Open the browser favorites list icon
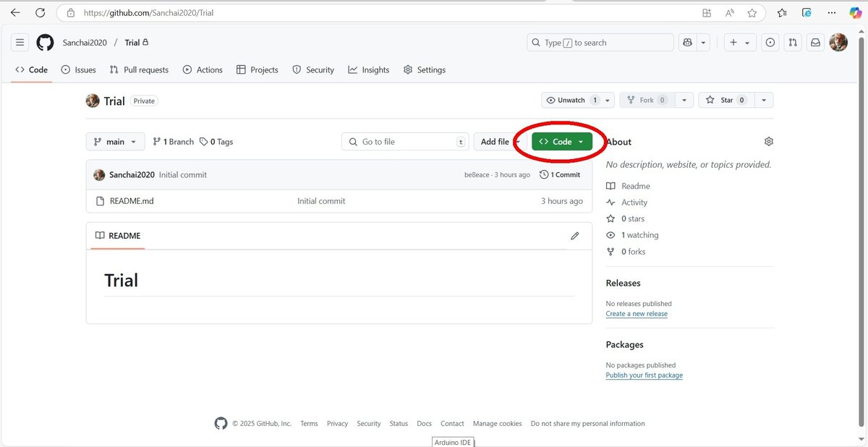868x447 pixels. pyautogui.click(x=782, y=12)
